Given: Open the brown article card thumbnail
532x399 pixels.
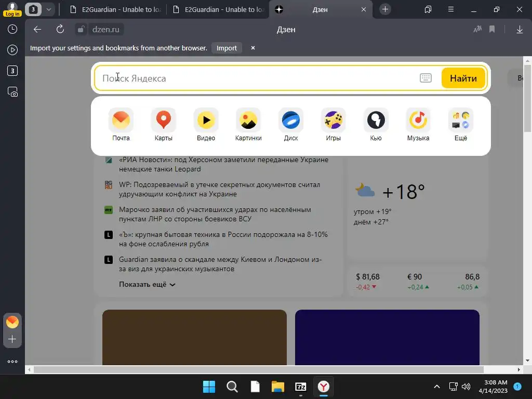Looking at the screenshot, I should click(x=194, y=337).
